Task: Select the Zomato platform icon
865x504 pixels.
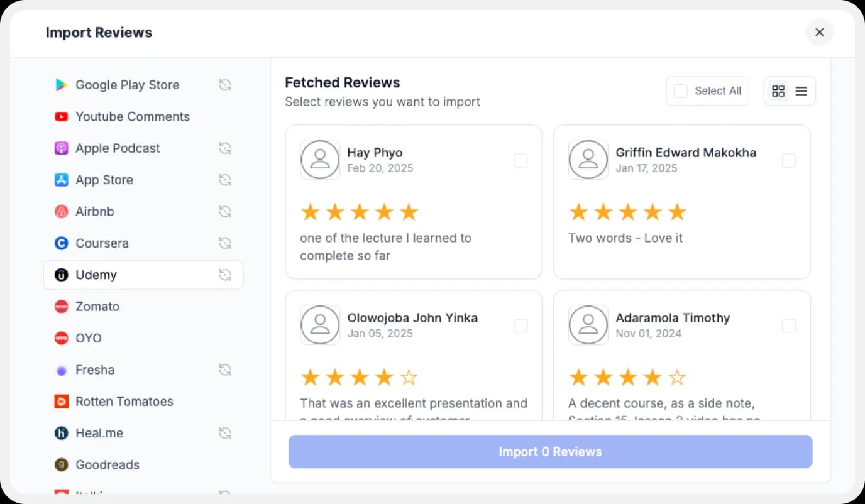Action: (x=62, y=307)
